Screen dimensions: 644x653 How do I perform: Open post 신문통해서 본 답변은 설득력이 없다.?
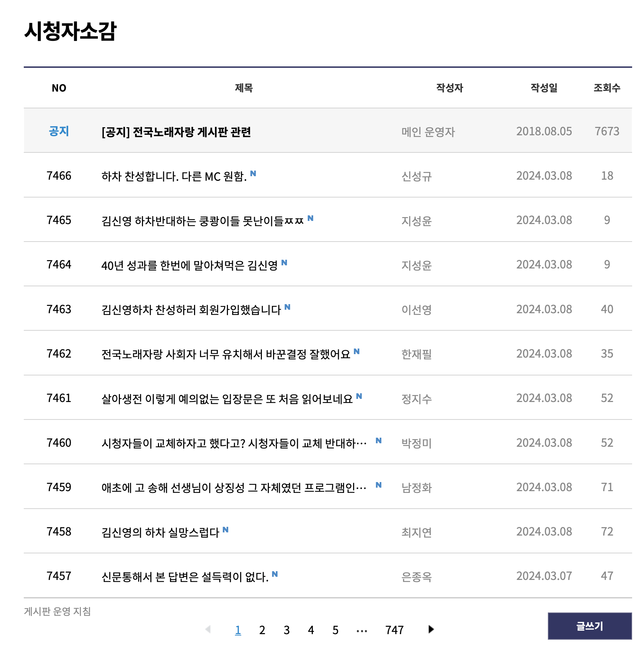coord(185,576)
